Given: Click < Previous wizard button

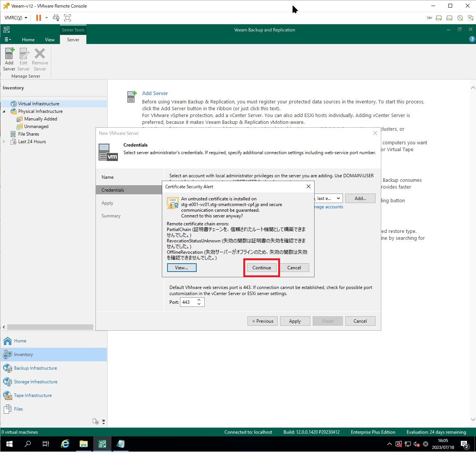Looking at the screenshot, I should pyautogui.click(x=263, y=321).
